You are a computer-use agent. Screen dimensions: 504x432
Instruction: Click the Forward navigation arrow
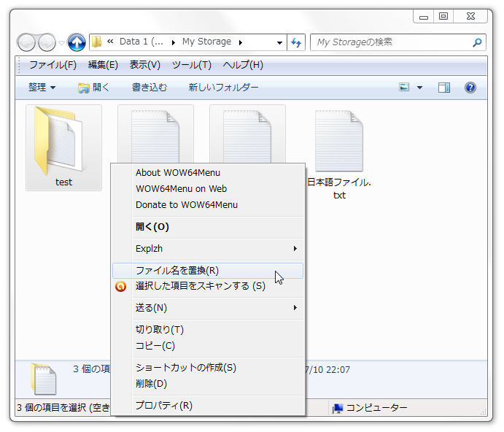coord(47,42)
